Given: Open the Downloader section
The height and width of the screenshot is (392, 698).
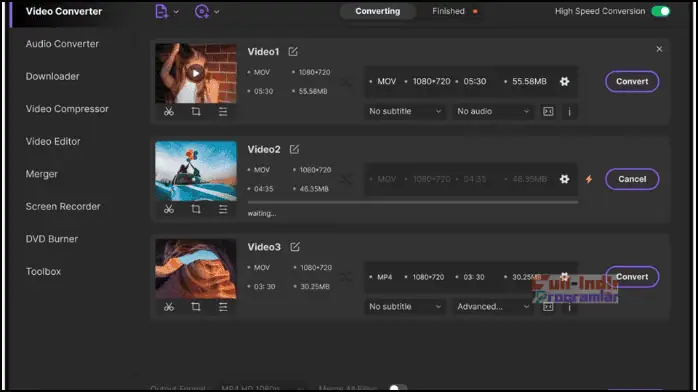Looking at the screenshot, I should click(x=53, y=76).
